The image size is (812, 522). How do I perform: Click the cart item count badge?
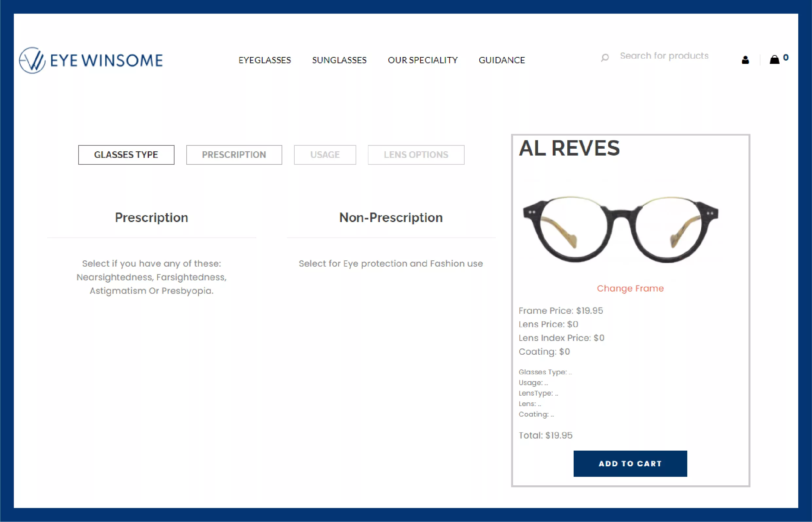tap(786, 58)
